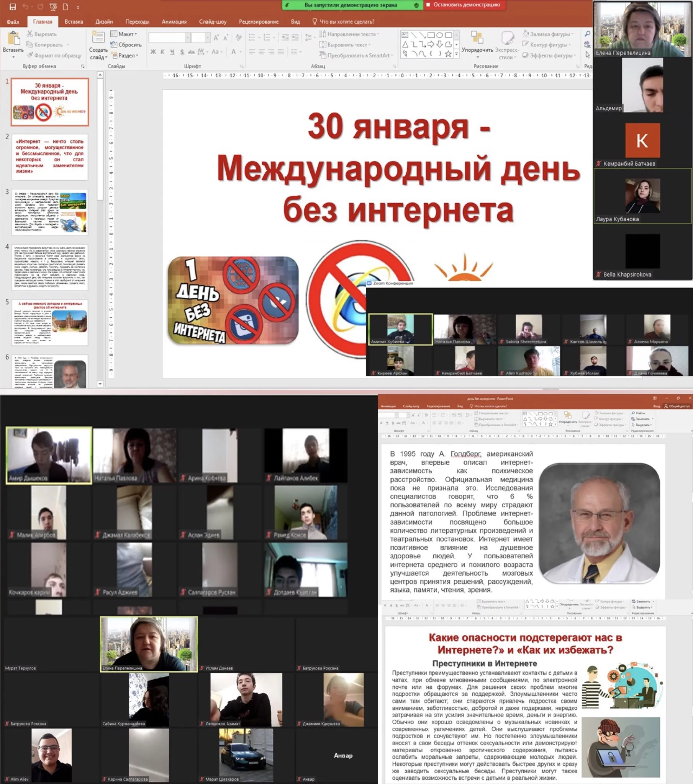Select the text box shape in shapes gallery
The height and width of the screenshot is (784, 693).
405,35
